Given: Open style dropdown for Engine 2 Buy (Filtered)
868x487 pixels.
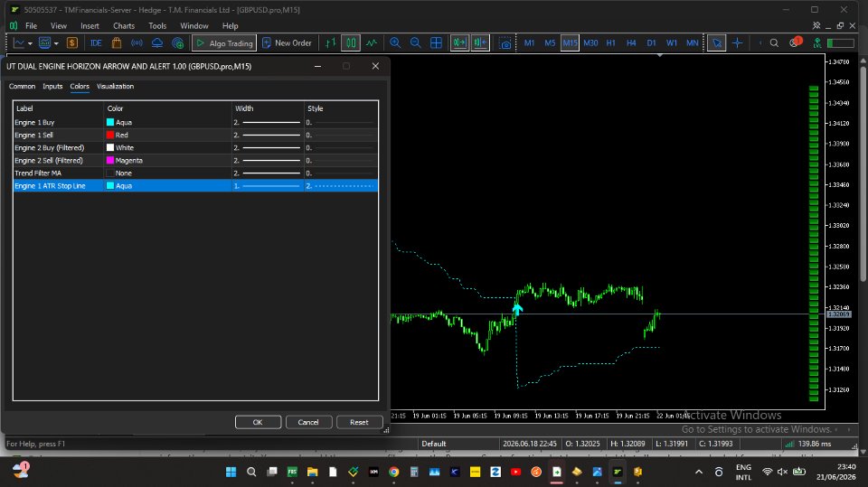Looking at the screenshot, I should point(341,148).
